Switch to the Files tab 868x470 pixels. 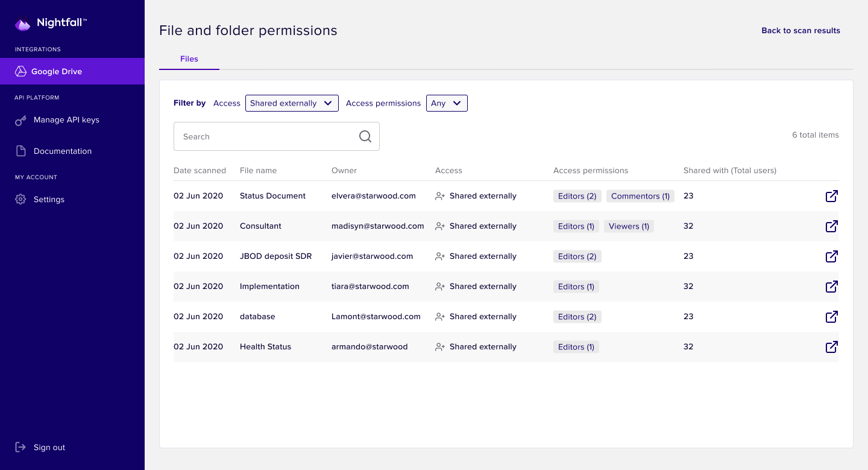pos(189,59)
